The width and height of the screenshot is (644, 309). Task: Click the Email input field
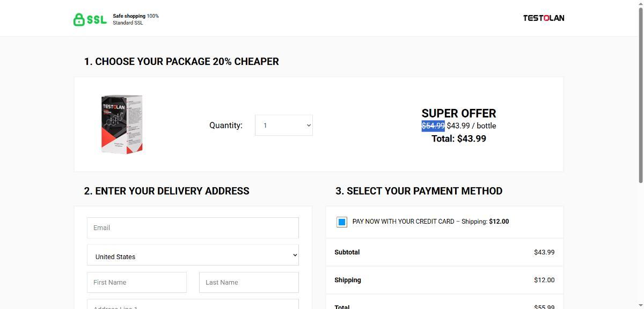coord(193,228)
